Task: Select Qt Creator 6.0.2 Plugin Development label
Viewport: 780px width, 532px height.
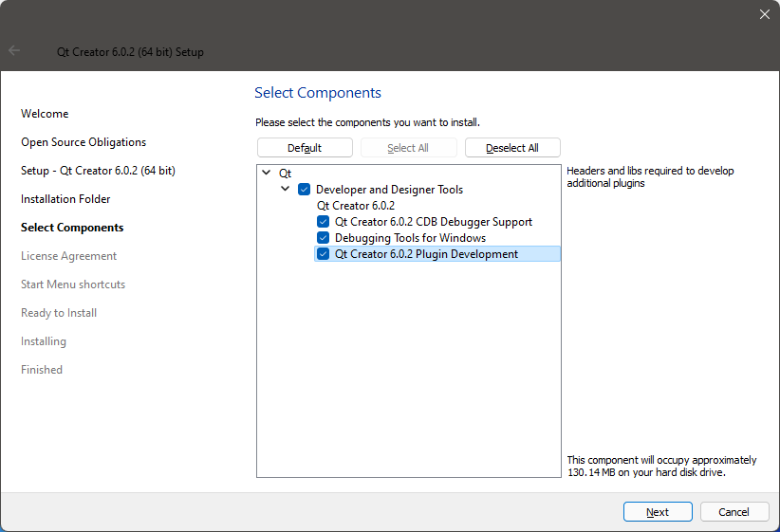Action: (x=426, y=254)
